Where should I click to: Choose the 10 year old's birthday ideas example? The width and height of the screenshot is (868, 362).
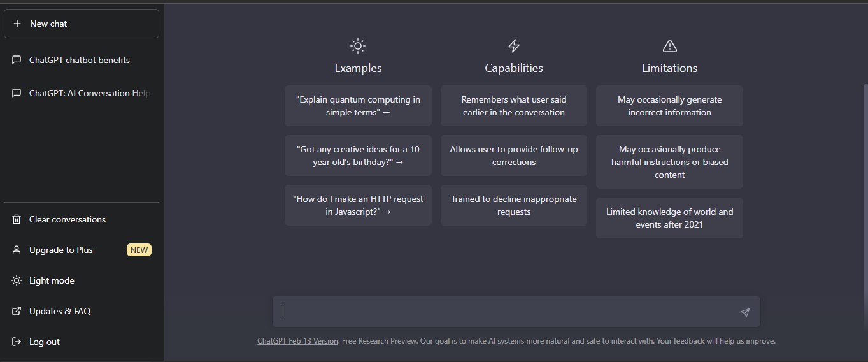tap(358, 156)
